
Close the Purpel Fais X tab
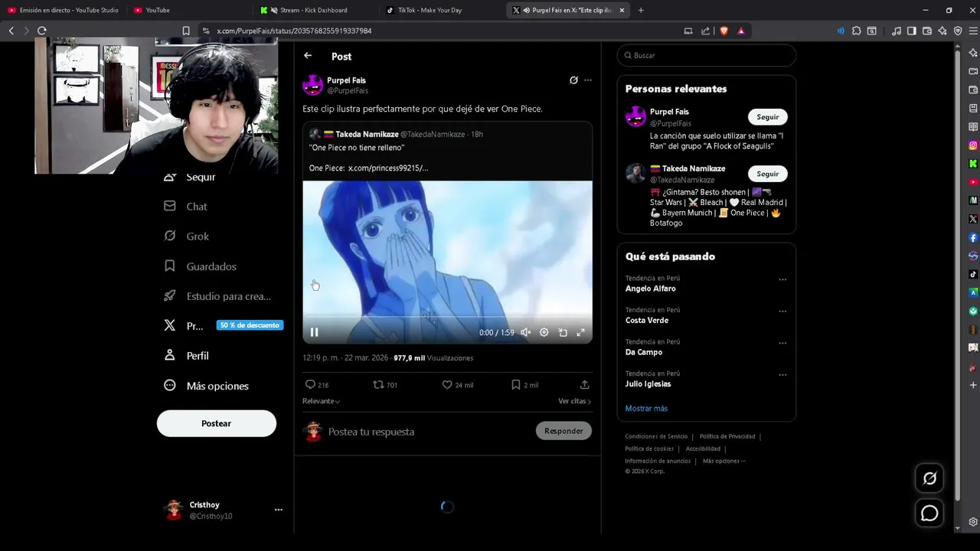pos(622,10)
